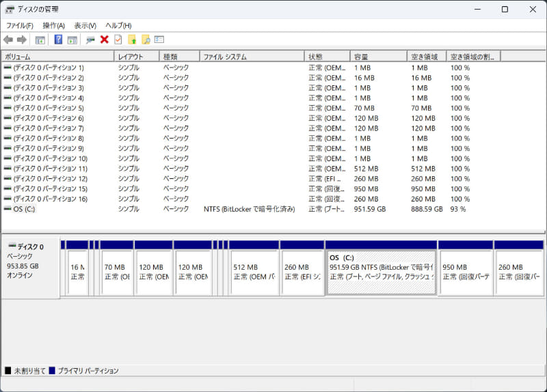The image size is (547, 392).
Task: Select (ディスク 0 パーティション 7) row
Action: (x=250, y=128)
